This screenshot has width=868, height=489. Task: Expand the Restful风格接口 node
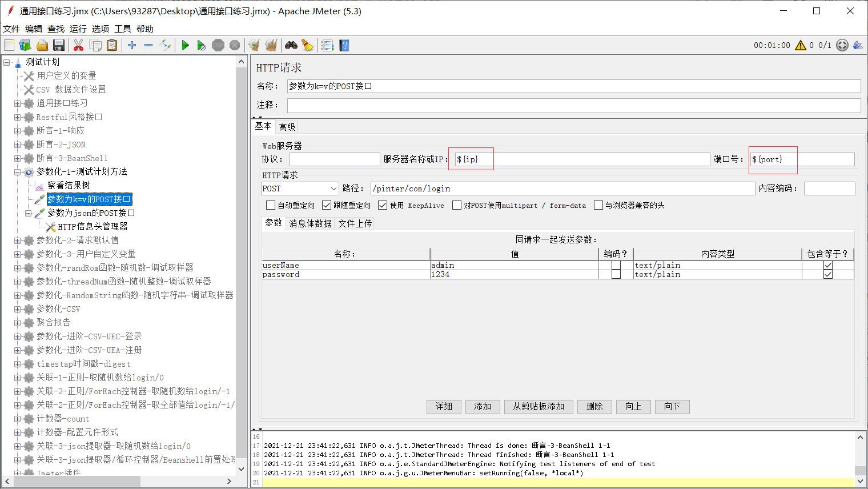18,117
